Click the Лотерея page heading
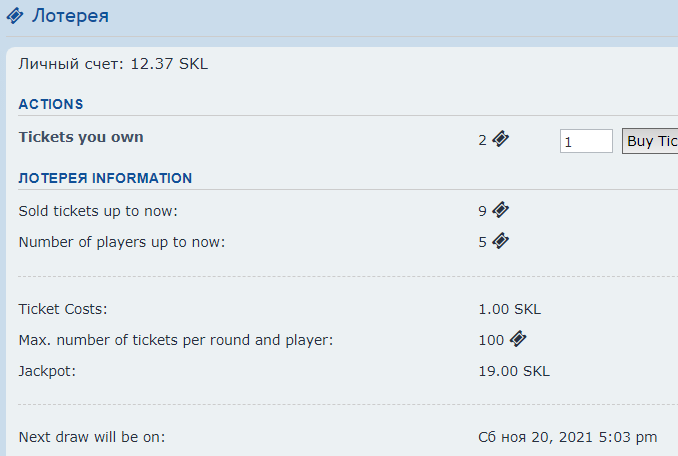This screenshot has width=678, height=456. pyautogui.click(x=70, y=16)
